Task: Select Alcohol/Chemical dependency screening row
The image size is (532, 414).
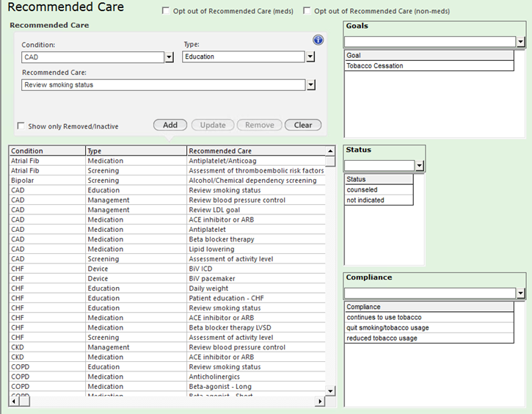Action: [x=167, y=181]
